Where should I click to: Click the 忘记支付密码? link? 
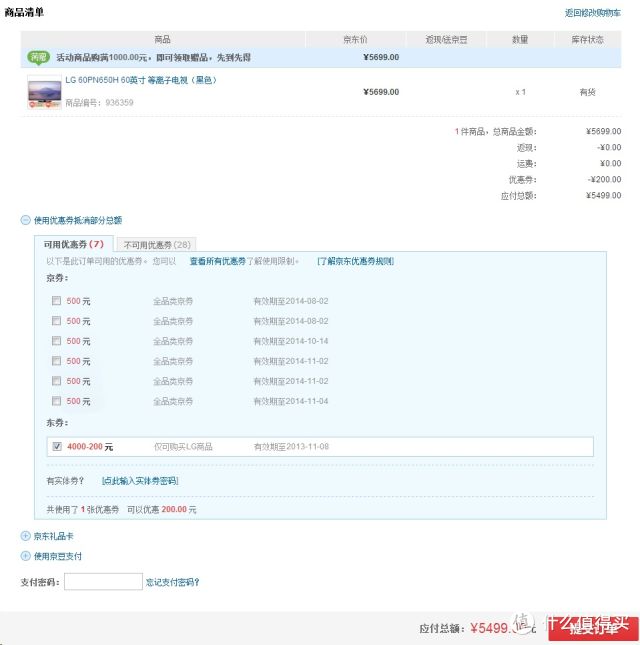click(172, 582)
